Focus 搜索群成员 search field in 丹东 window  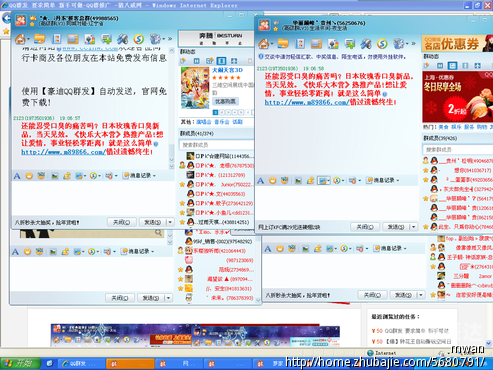pyautogui.click(x=217, y=145)
